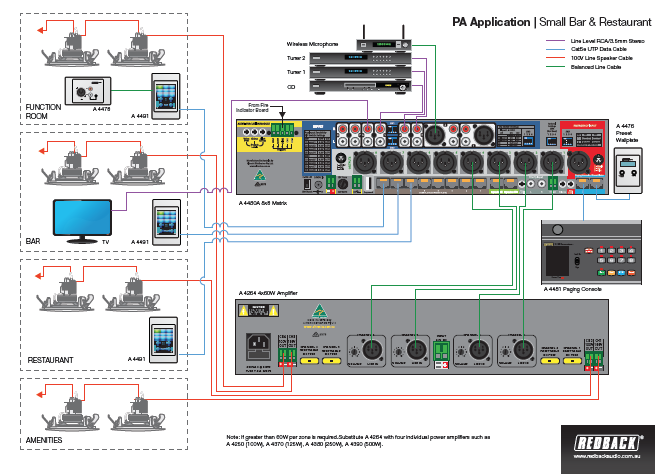Click the red emergency section of the matrix
Viewport: 672px width, 474px height.
585,150
